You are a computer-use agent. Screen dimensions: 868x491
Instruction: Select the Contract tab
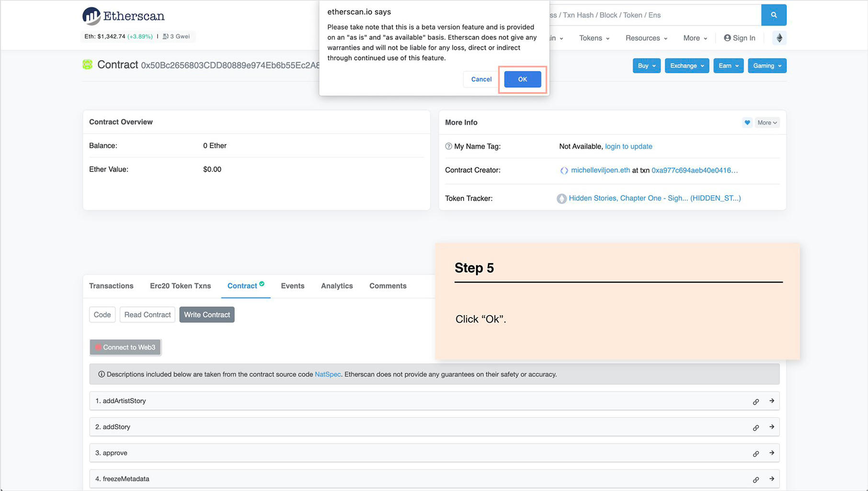tap(246, 286)
